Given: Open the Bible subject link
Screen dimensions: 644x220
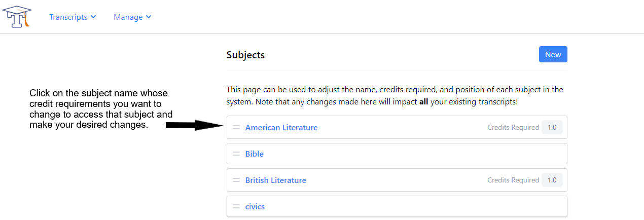Looking at the screenshot, I should [x=255, y=154].
